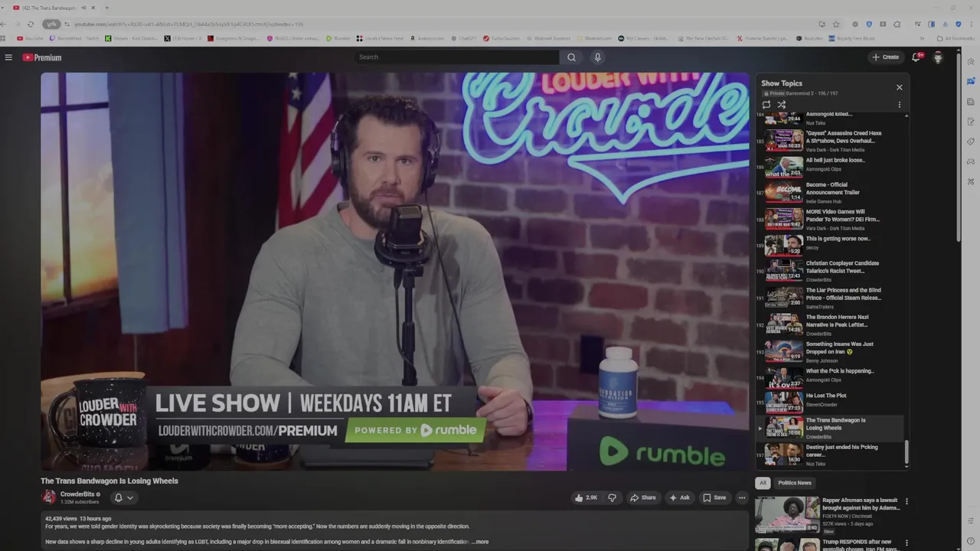Screen dimensions: 980x551
Task: Click the search magnifier button
Action: click(x=571, y=57)
